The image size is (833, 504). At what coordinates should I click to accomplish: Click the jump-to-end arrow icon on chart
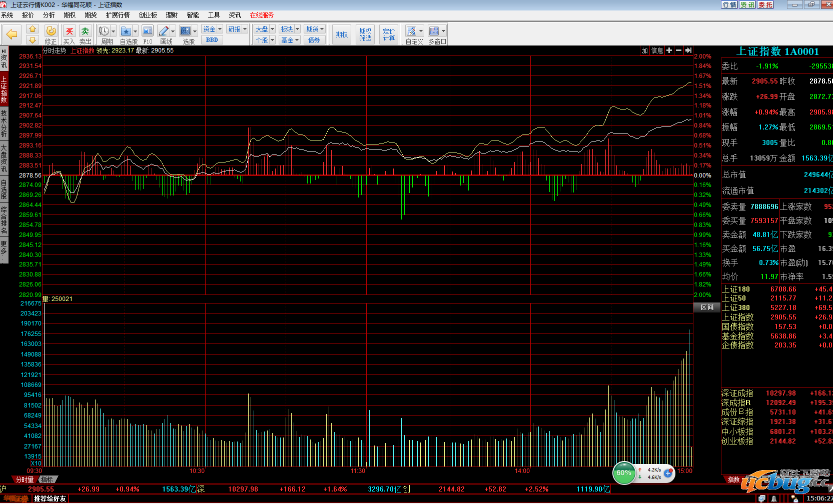point(688,50)
